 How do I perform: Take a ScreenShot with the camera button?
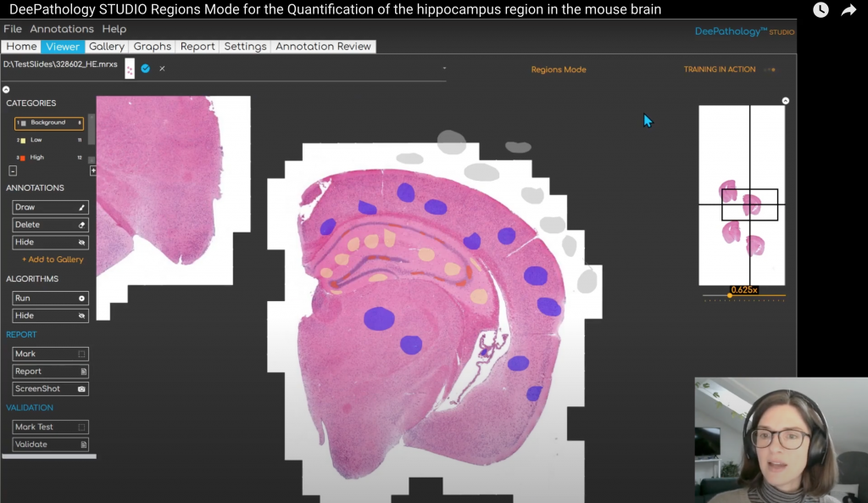50,388
